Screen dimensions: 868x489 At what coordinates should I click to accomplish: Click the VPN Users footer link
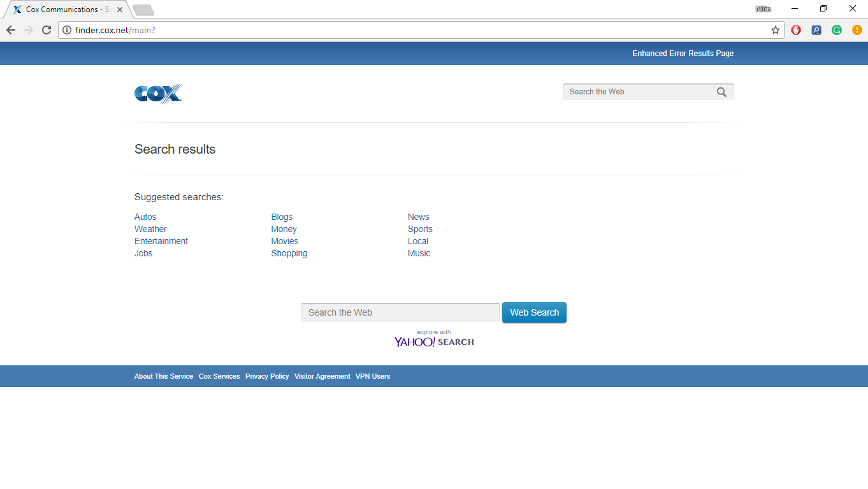(x=373, y=376)
